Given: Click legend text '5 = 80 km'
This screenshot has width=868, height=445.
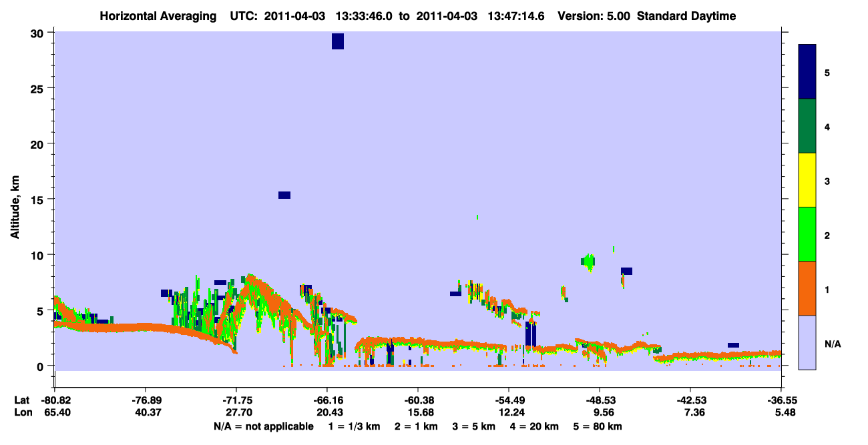Looking at the screenshot, I should click(598, 426).
